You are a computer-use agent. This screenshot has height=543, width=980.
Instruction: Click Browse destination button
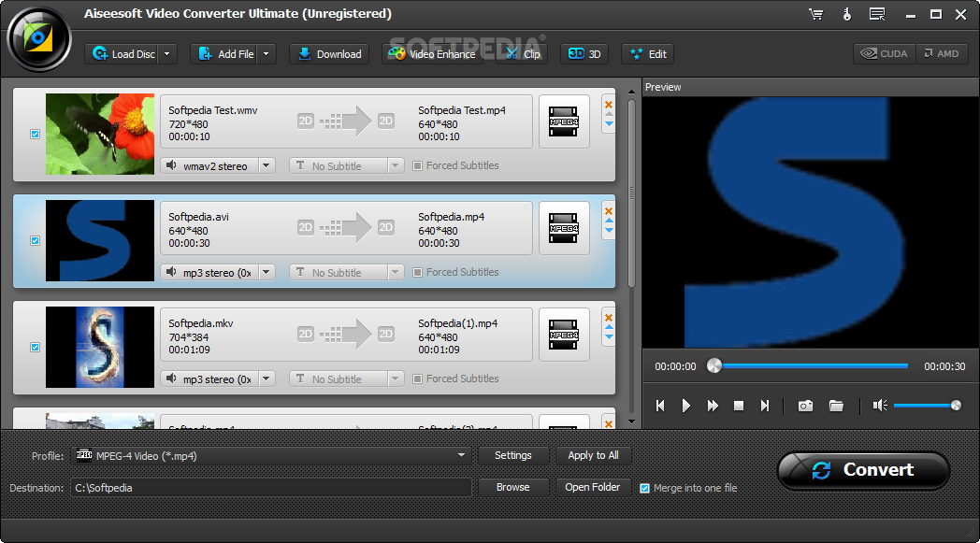[x=513, y=487]
